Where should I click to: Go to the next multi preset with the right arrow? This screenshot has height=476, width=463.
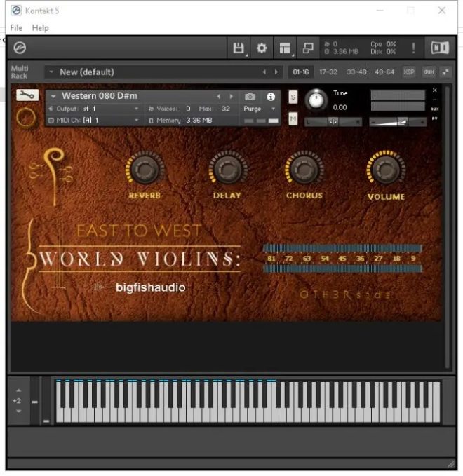point(276,72)
